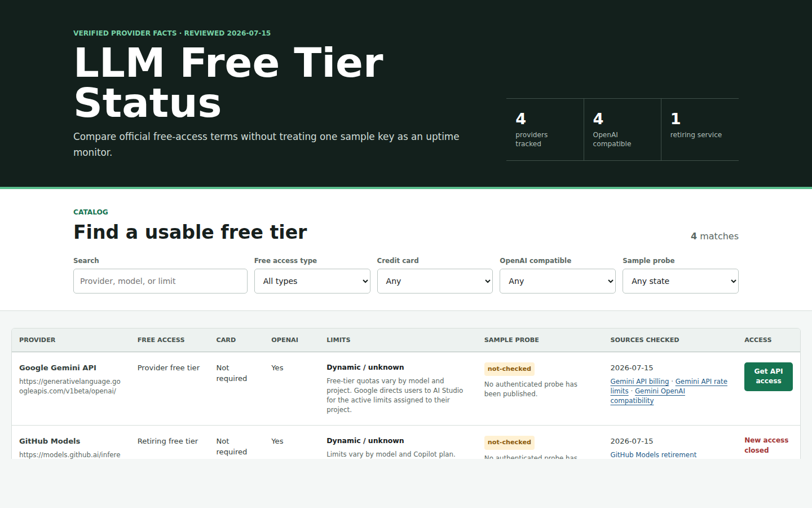Open the Gemini API billing link

639,382
